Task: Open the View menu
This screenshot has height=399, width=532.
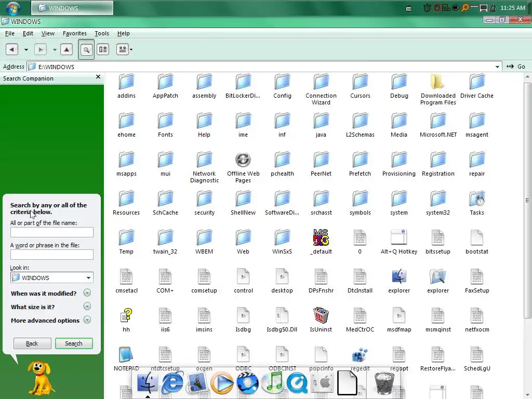Action: point(48,33)
